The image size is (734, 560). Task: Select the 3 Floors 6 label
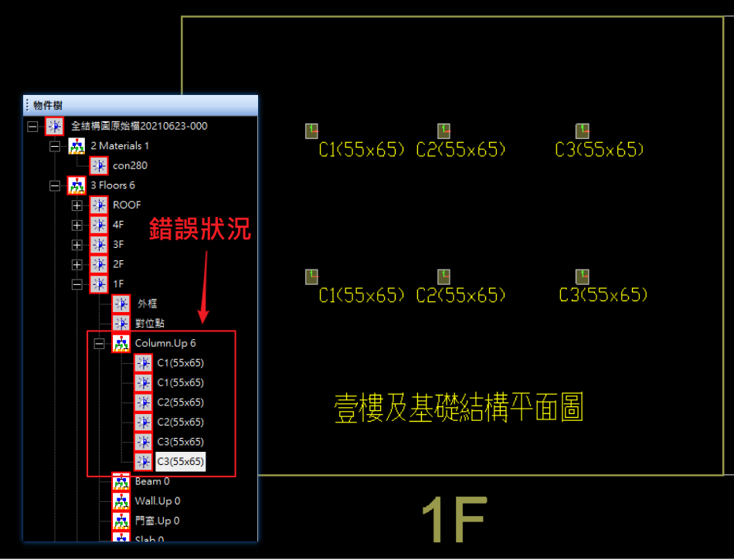click(113, 185)
